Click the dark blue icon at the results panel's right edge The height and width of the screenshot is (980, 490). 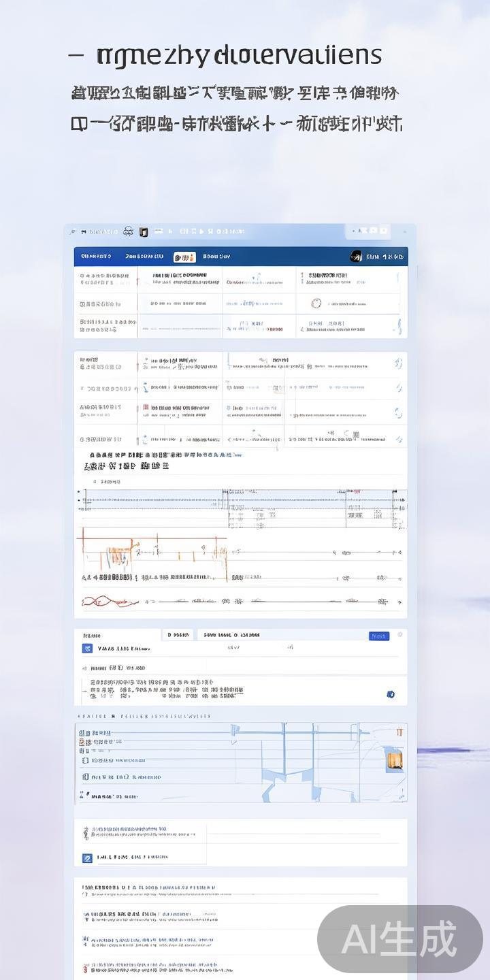pos(391,694)
